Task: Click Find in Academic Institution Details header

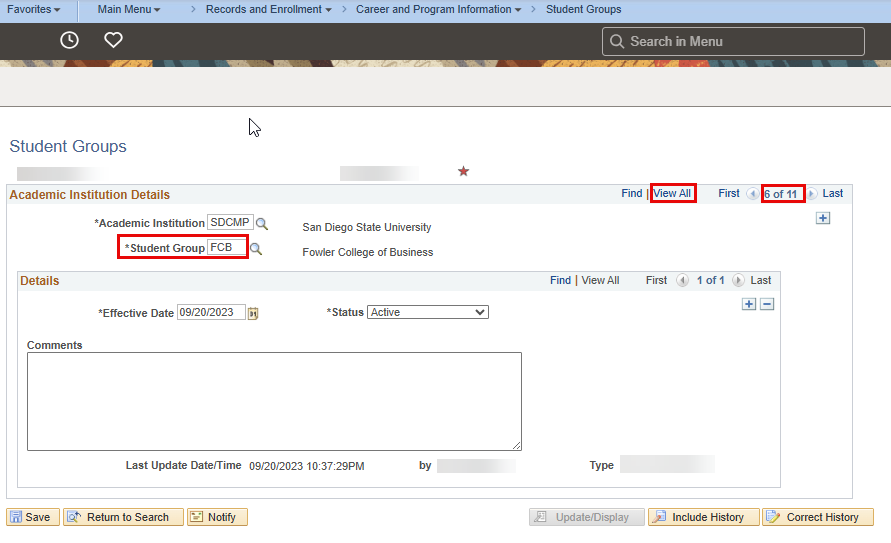Action: point(631,194)
